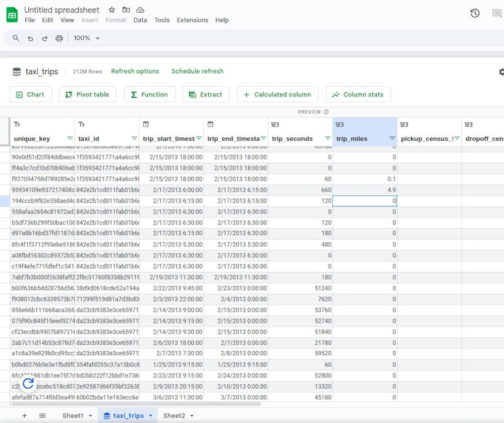Open filter for taxi_id column

coord(134,138)
